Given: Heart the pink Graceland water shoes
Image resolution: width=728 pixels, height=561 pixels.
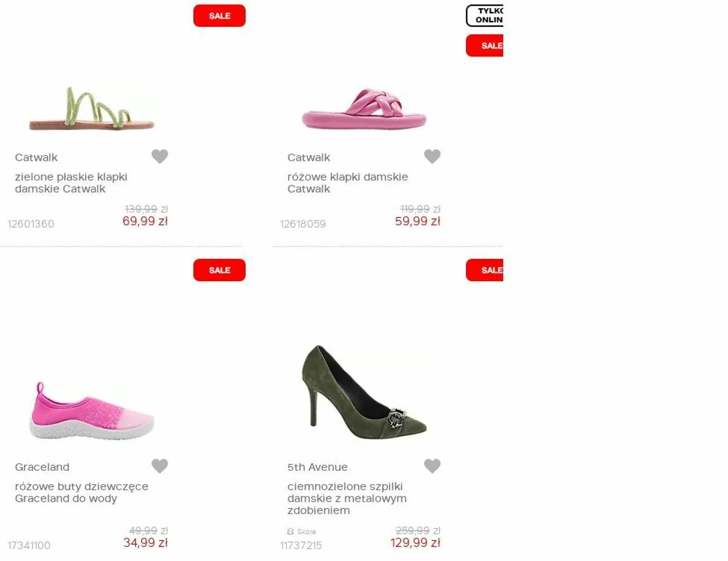Looking at the screenshot, I should (x=160, y=466).
